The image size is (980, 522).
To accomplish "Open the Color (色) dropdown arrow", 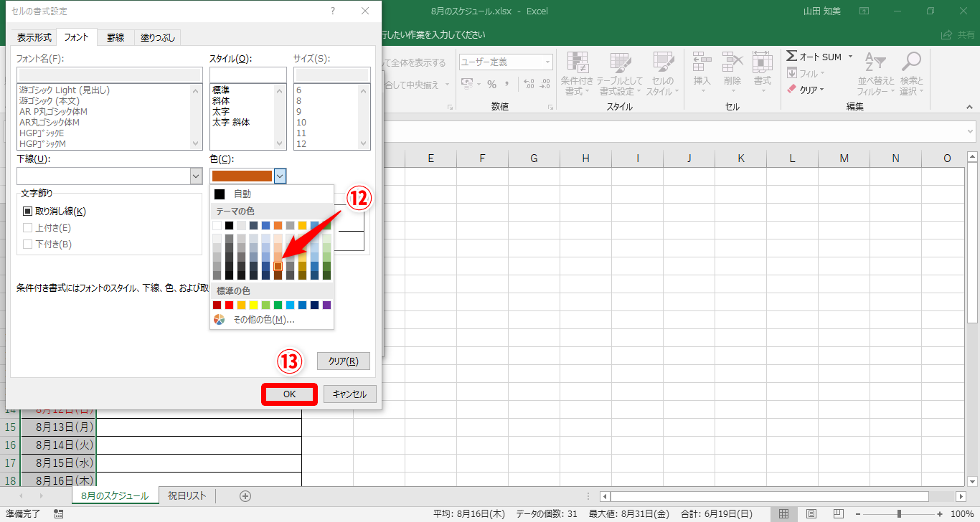I will point(281,176).
